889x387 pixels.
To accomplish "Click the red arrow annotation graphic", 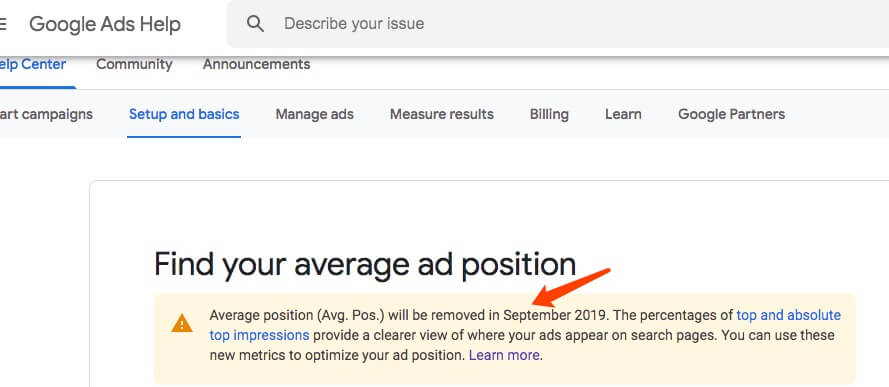I will [x=573, y=287].
